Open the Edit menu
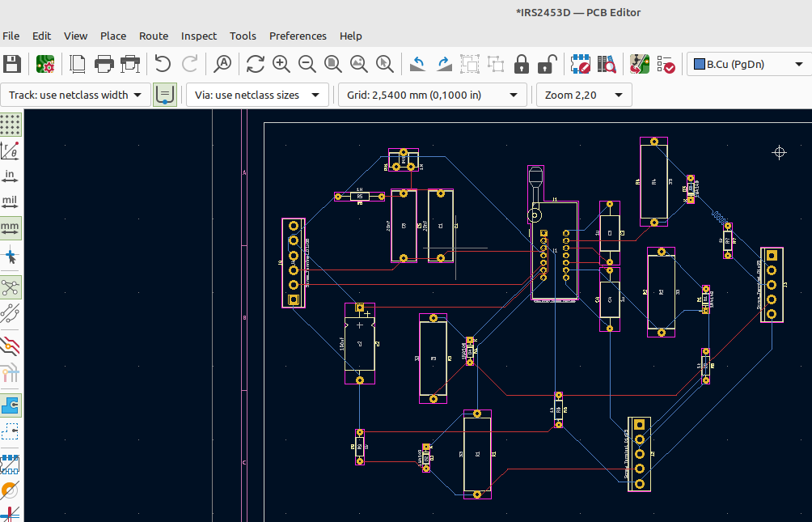This screenshot has height=522, width=812. (41, 36)
